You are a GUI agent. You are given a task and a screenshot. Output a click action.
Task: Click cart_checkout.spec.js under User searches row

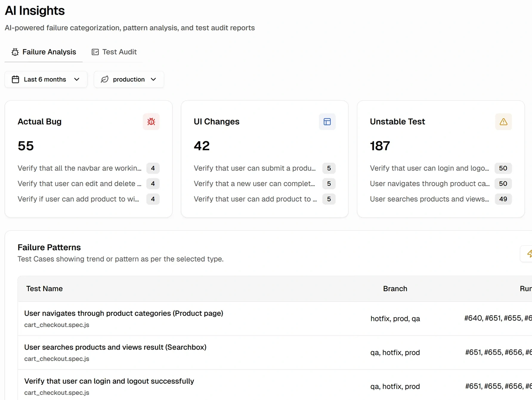[57, 359]
